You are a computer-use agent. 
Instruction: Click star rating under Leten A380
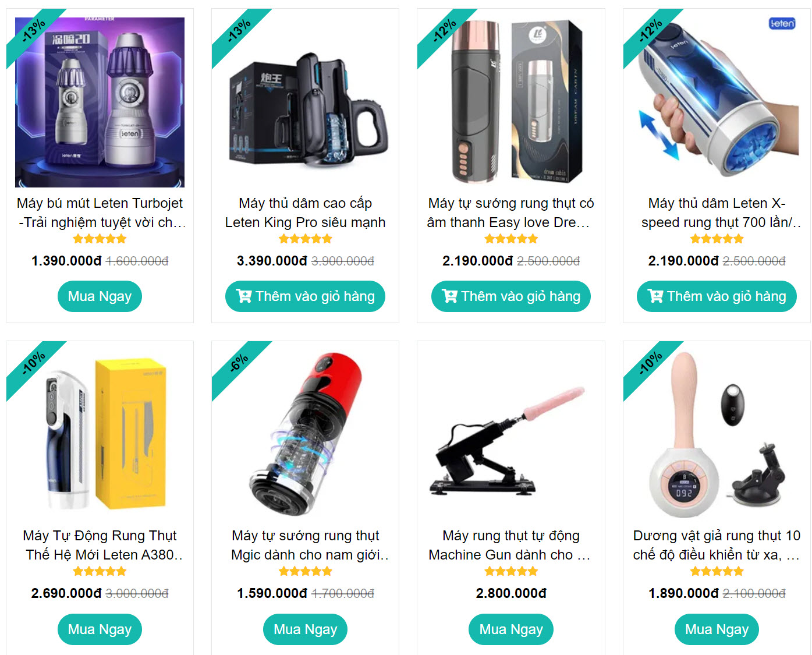[100, 571]
